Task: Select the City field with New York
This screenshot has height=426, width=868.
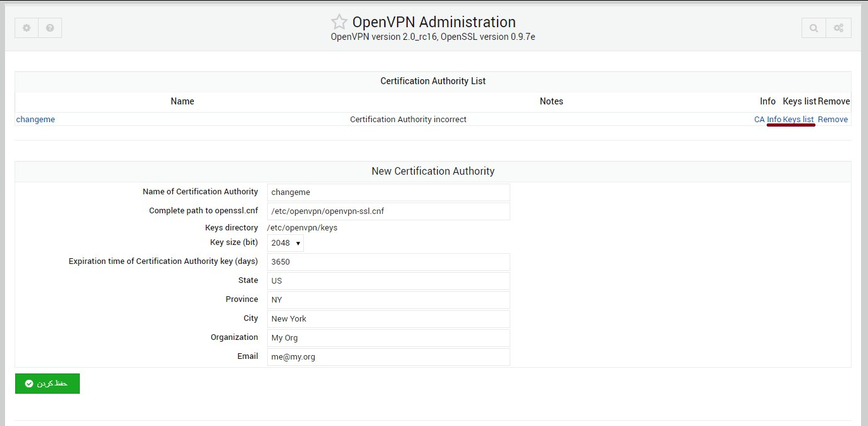Action: click(388, 319)
